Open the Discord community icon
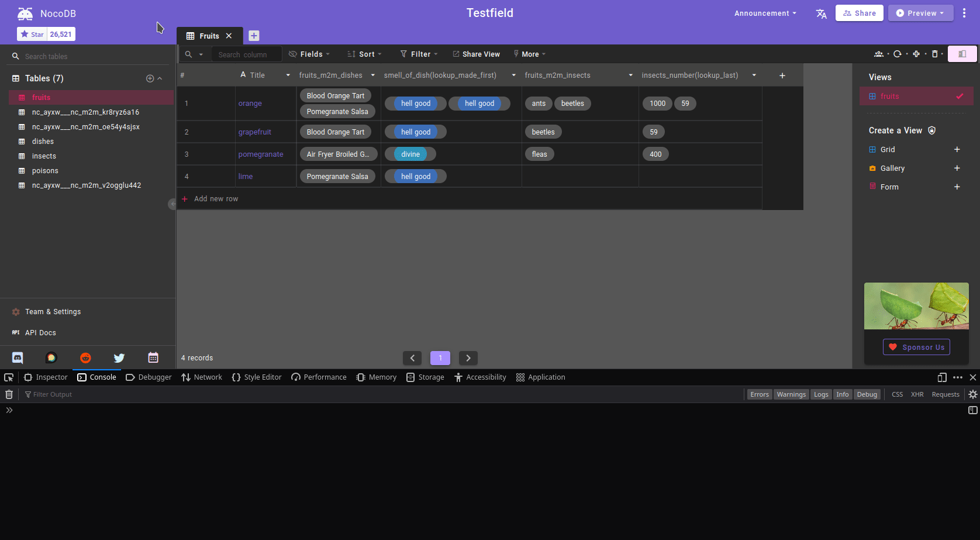 pyautogui.click(x=18, y=357)
